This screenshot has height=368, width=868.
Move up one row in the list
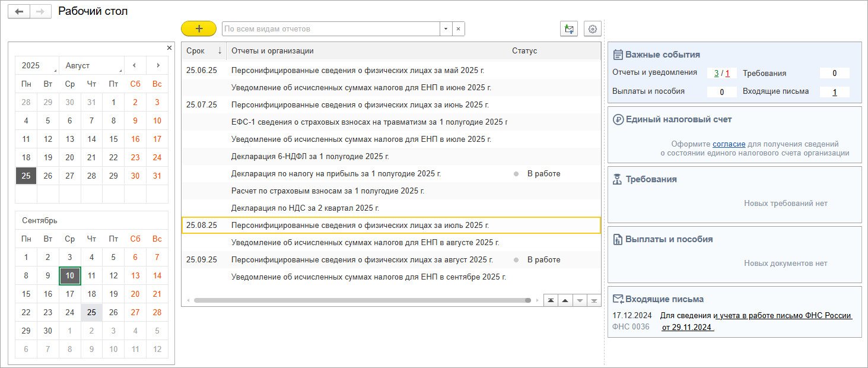(565, 300)
